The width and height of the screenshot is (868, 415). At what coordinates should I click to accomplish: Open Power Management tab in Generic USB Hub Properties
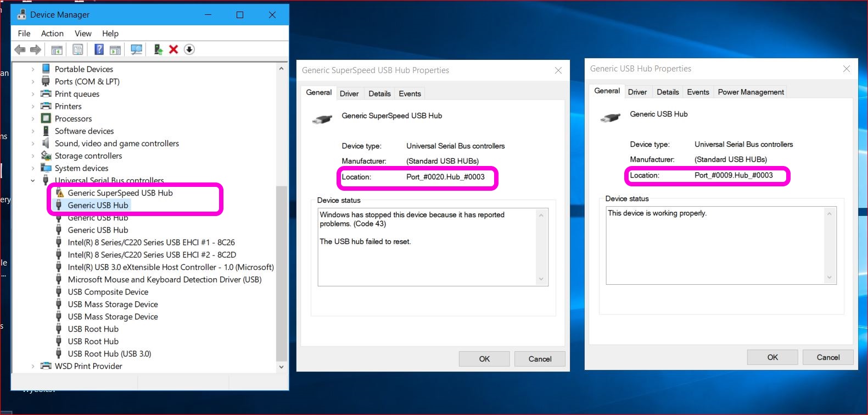pos(751,92)
